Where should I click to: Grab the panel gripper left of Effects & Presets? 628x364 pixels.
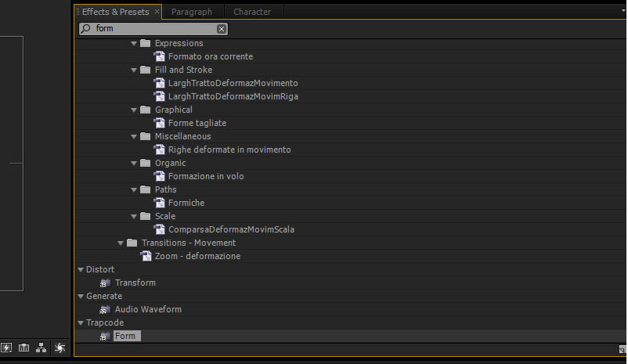point(78,12)
